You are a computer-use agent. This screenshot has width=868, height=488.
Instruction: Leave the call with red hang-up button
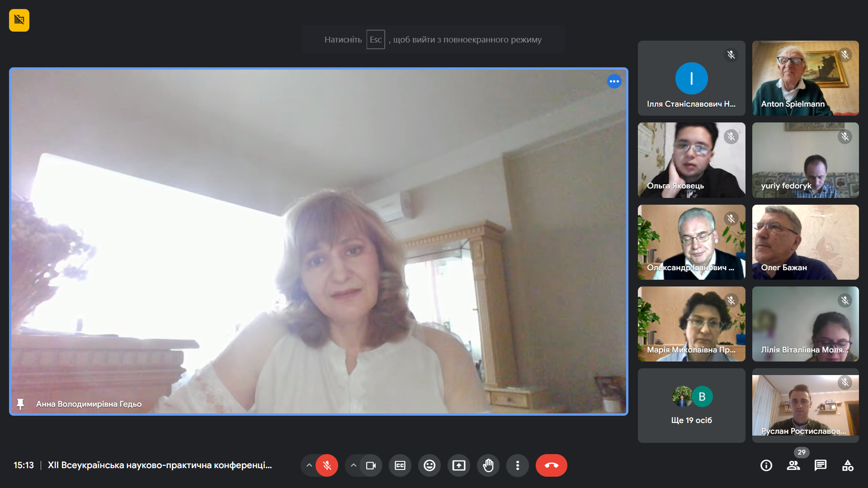pyautogui.click(x=551, y=465)
